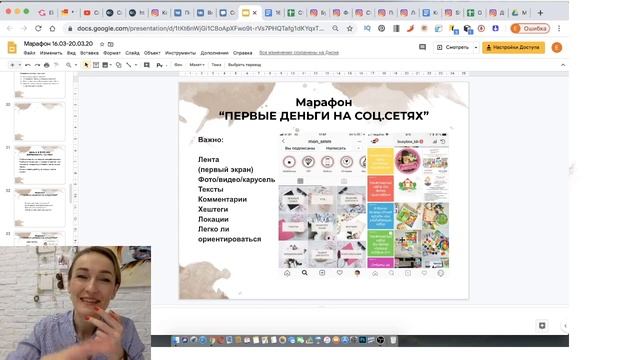Collapse the menus with the chevron arrow
Screen dimensions: 640x360
(x=563, y=65)
